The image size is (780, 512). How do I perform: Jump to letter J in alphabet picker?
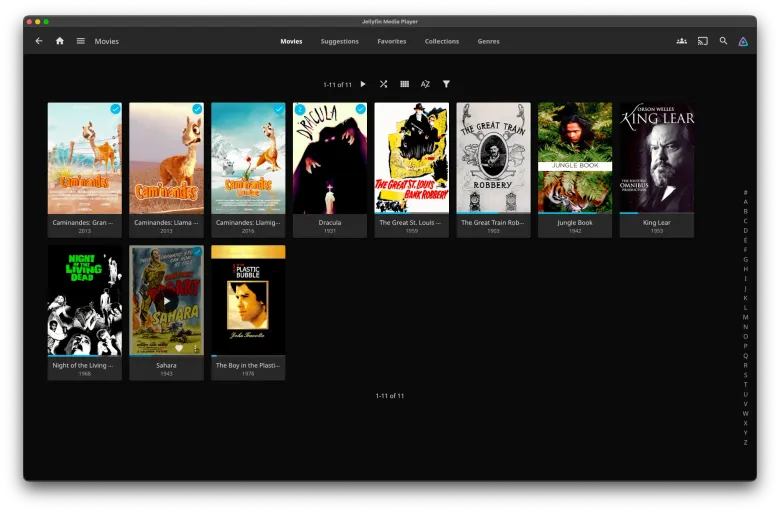click(x=745, y=288)
